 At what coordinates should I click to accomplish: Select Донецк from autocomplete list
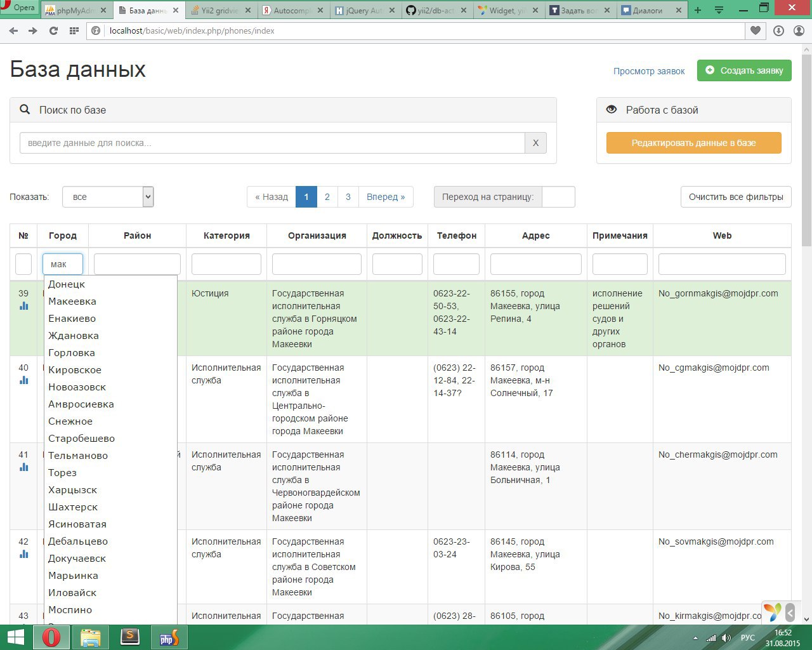110,284
